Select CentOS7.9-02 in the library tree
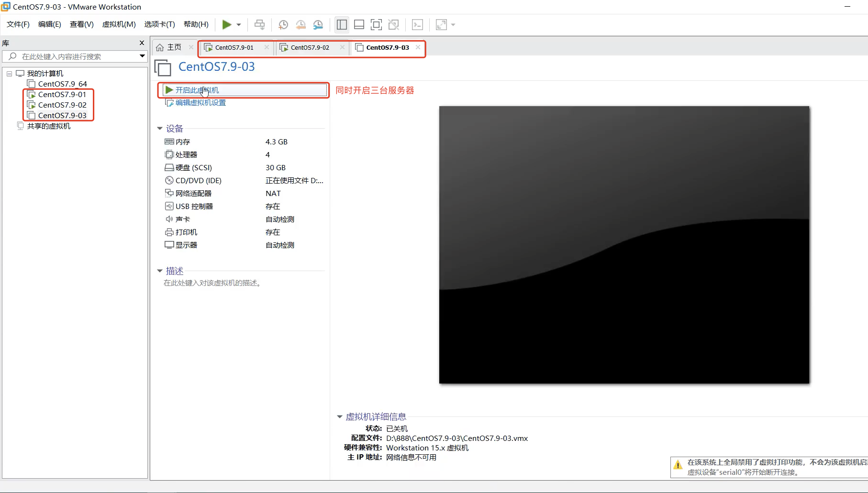The height and width of the screenshot is (493, 868). pyautogui.click(x=62, y=105)
